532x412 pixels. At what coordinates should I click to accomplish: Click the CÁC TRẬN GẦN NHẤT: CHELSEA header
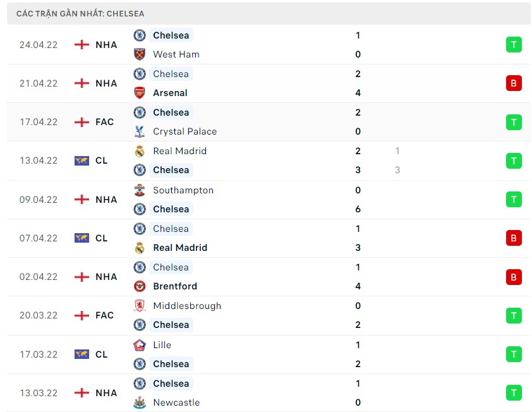coord(80,13)
